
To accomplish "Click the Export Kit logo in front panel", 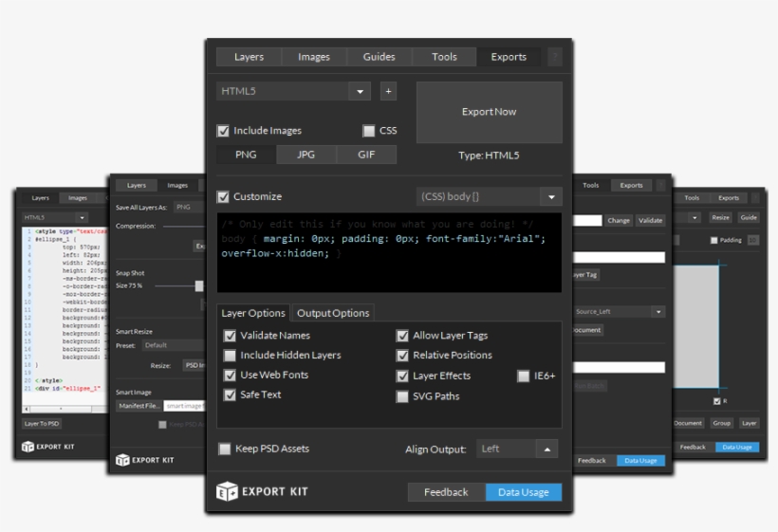I will coord(262,491).
